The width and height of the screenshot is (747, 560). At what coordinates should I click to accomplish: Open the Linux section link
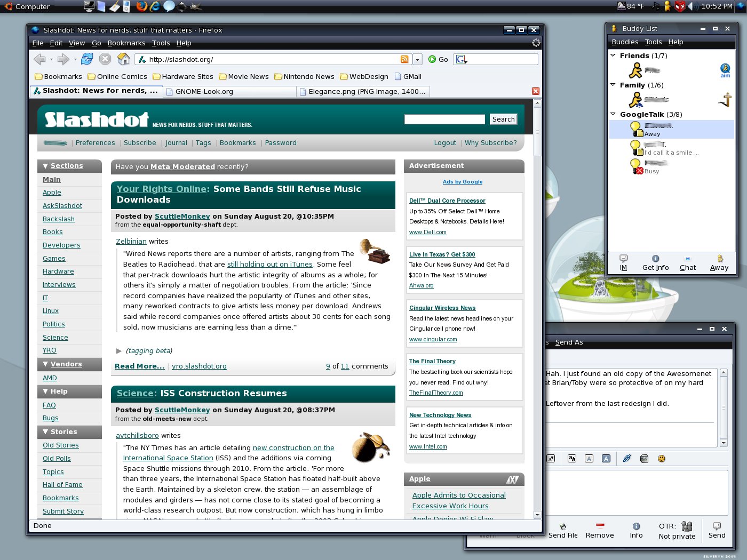[x=51, y=311]
